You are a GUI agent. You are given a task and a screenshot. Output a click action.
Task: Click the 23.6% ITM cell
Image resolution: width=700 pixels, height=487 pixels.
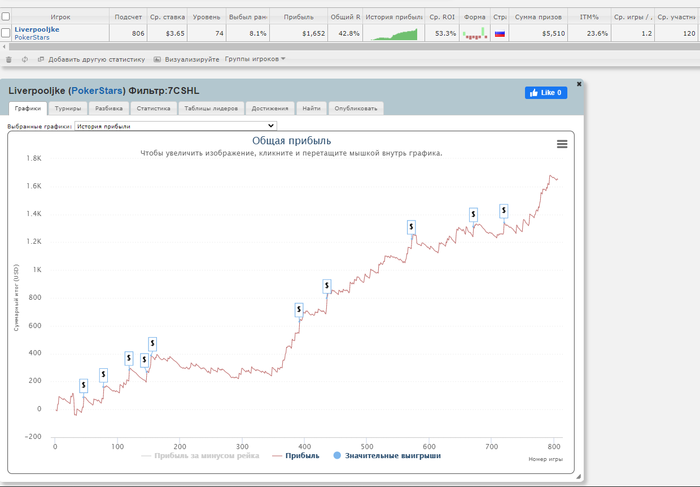pos(589,33)
